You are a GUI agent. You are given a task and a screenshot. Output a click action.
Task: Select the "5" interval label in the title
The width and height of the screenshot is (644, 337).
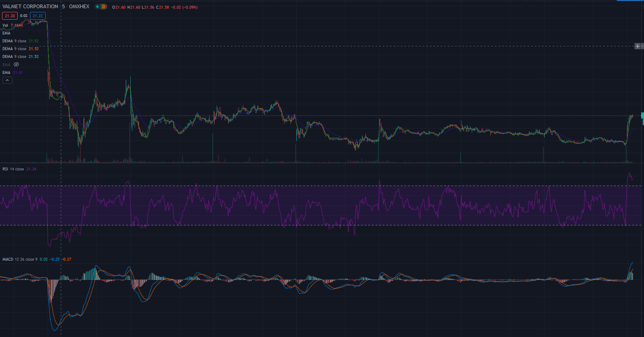tap(63, 7)
